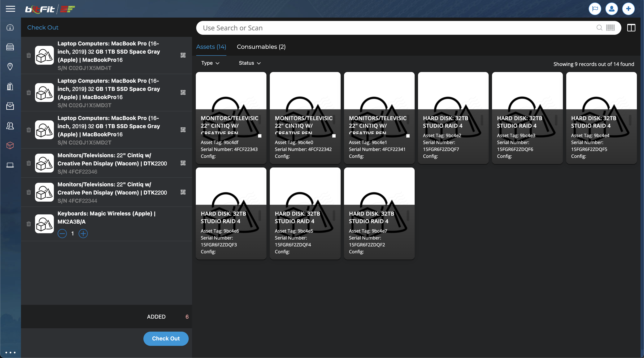Viewport: 644px width, 358px height.
Task: Open the building sidebar icon
Action: [10, 86]
